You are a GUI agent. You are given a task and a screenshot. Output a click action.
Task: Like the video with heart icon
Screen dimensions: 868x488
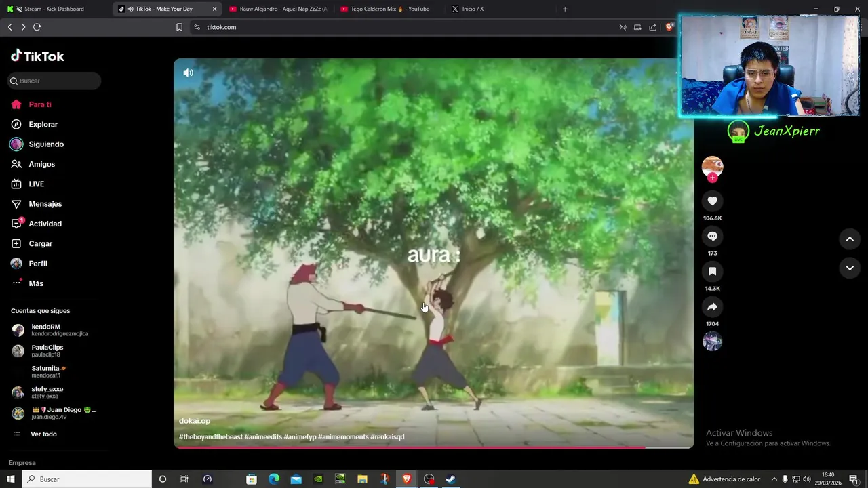point(712,201)
